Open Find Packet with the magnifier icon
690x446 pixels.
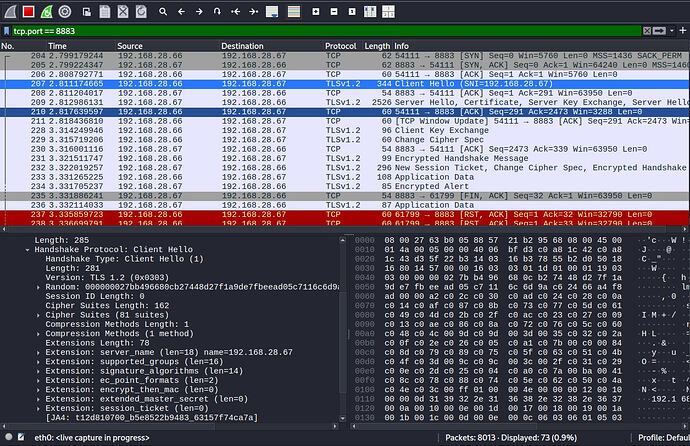pyautogui.click(x=163, y=12)
